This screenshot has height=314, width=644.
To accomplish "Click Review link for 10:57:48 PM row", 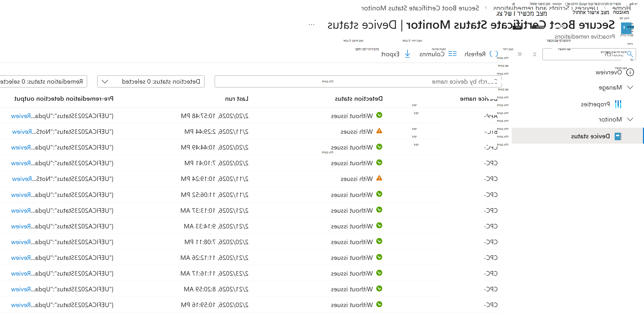I will point(21,116).
